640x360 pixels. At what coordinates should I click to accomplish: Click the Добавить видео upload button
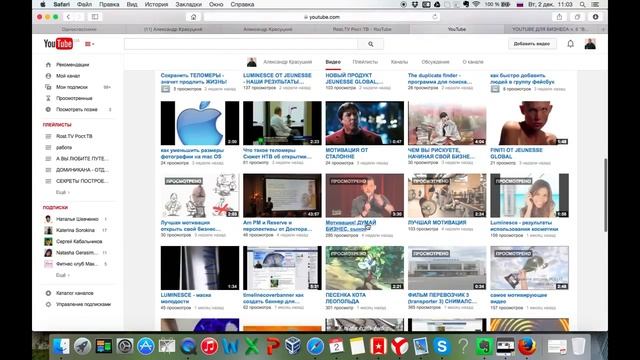point(532,44)
